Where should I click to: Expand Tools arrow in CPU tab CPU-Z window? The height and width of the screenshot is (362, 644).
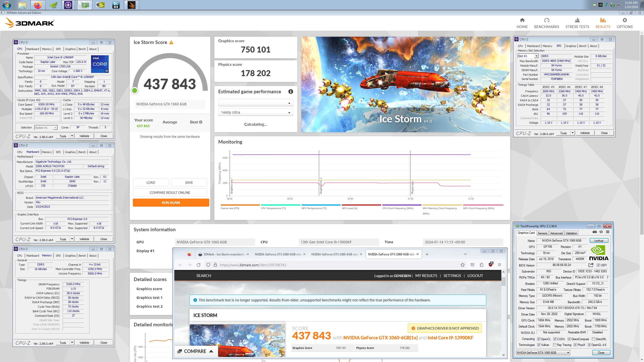coord(72,136)
